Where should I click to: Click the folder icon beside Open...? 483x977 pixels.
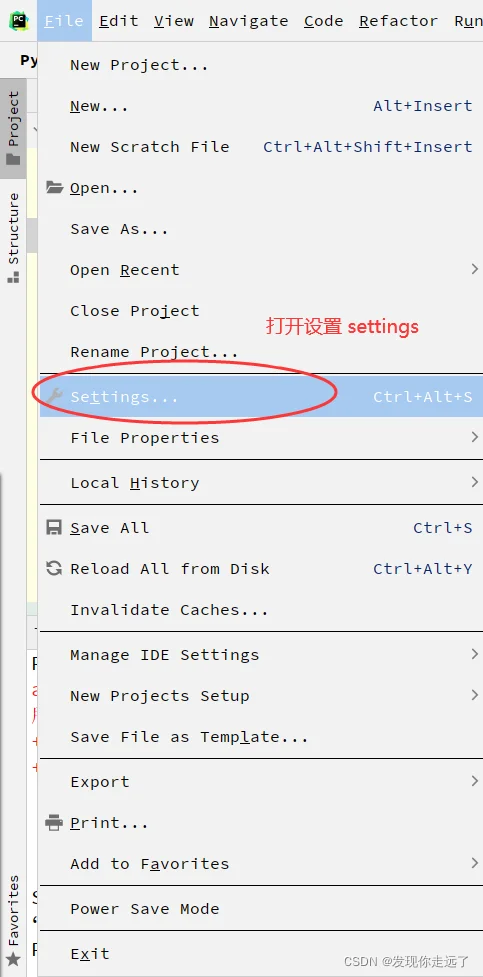[55, 187]
